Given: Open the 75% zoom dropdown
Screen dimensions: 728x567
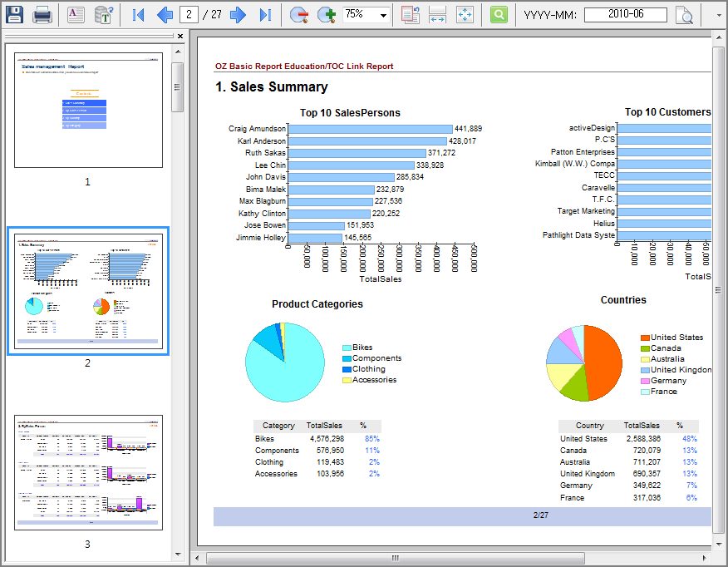Looking at the screenshot, I should point(383,15).
